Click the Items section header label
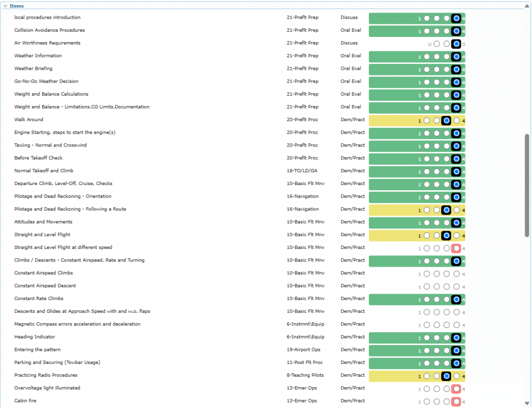 pos(17,6)
